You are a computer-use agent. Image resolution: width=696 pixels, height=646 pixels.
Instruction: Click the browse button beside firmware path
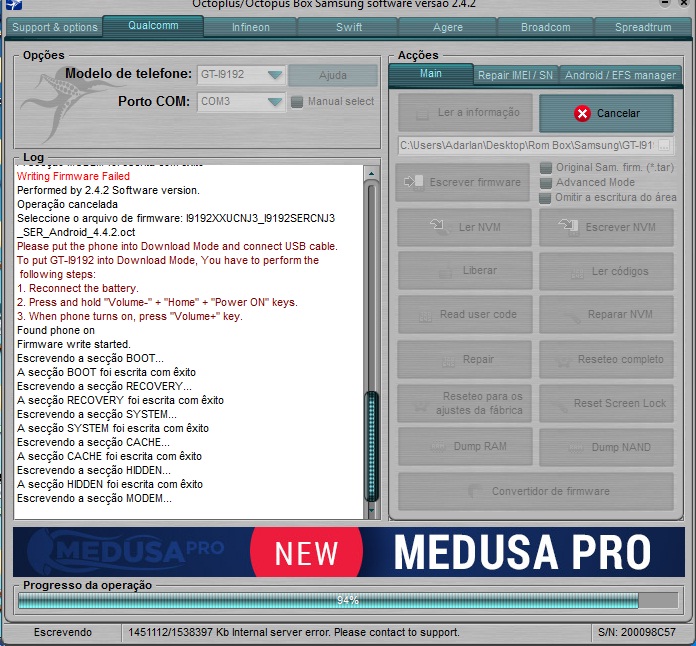point(664,145)
